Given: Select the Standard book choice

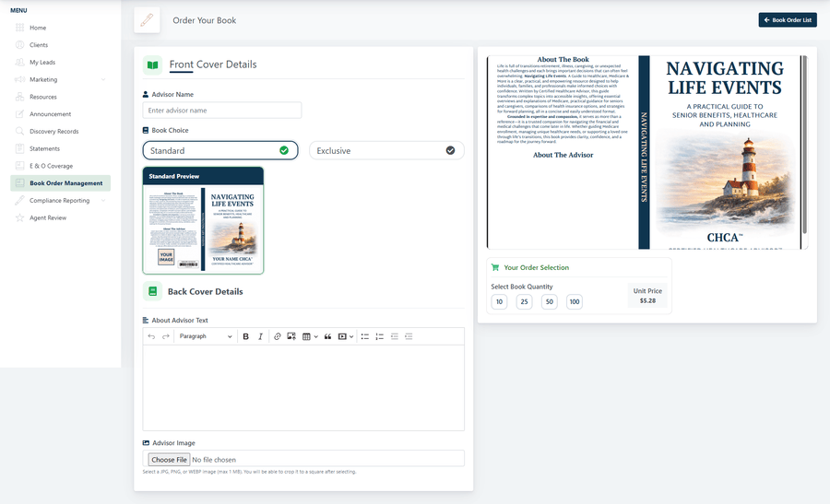Looking at the screenshot, I should point(220,151).
